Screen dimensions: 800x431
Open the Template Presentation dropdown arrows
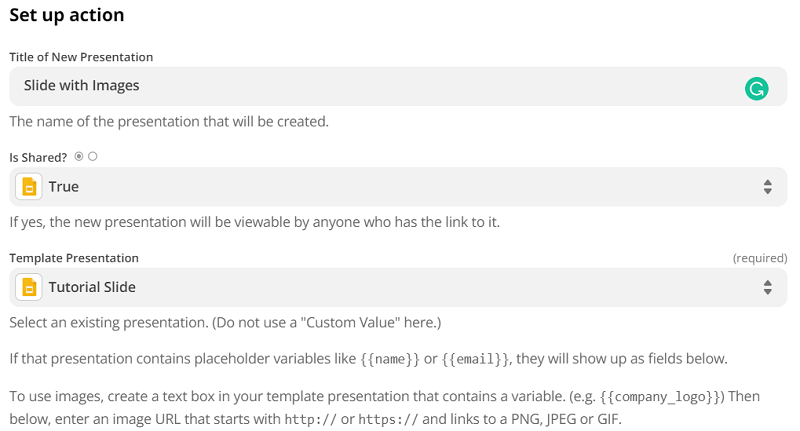click(x=767, y=287)
